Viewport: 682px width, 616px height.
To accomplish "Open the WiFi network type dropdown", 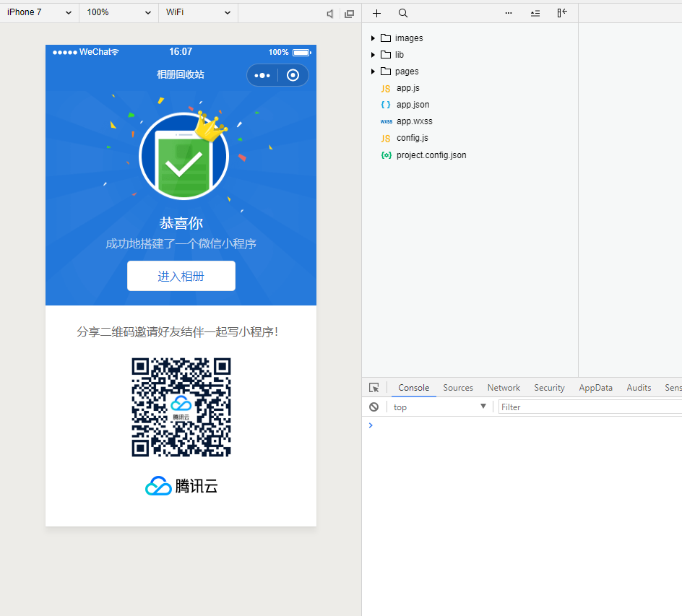I will pyautogui.click(x=198, y=12).
